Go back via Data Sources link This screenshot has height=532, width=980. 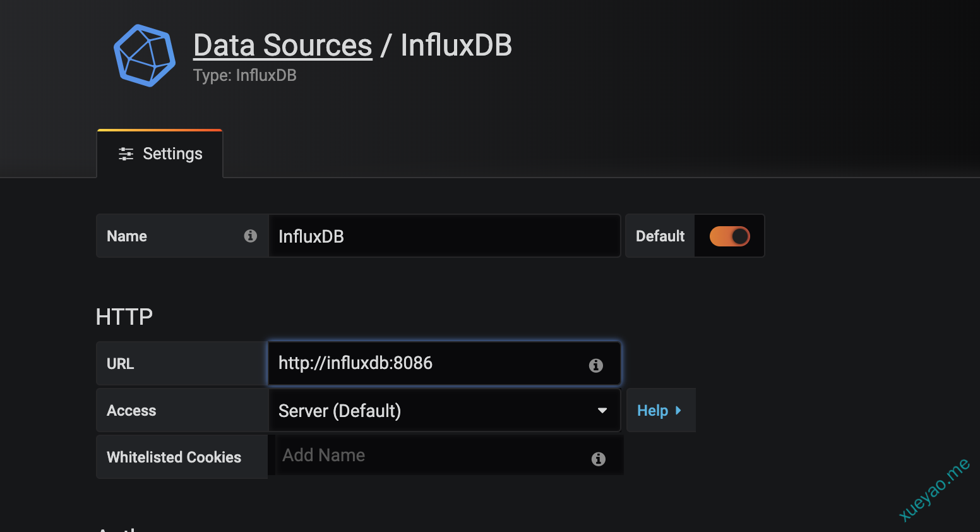283,45
